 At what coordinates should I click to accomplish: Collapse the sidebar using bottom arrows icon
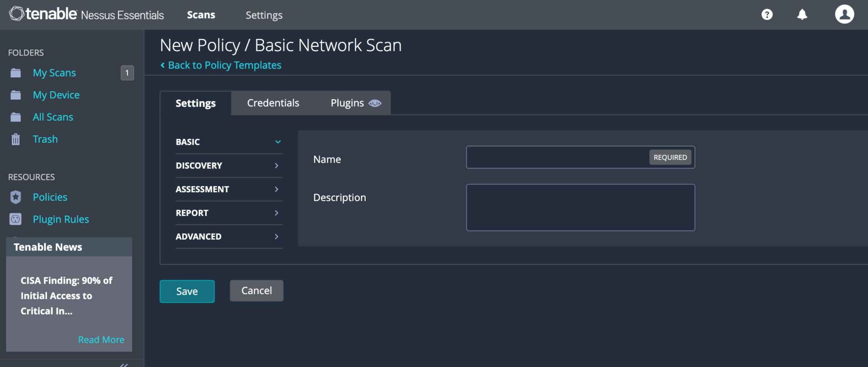[x=124, y=364]
